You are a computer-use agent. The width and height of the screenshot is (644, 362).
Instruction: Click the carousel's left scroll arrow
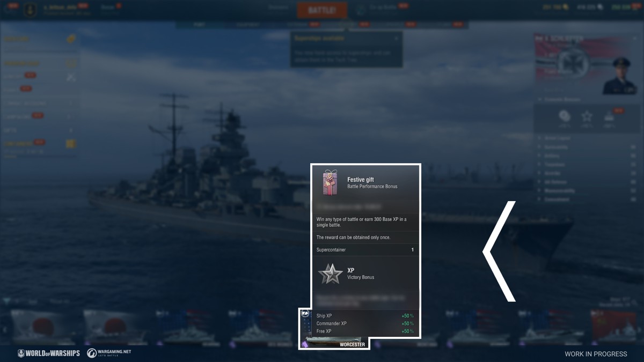(5, 328)
